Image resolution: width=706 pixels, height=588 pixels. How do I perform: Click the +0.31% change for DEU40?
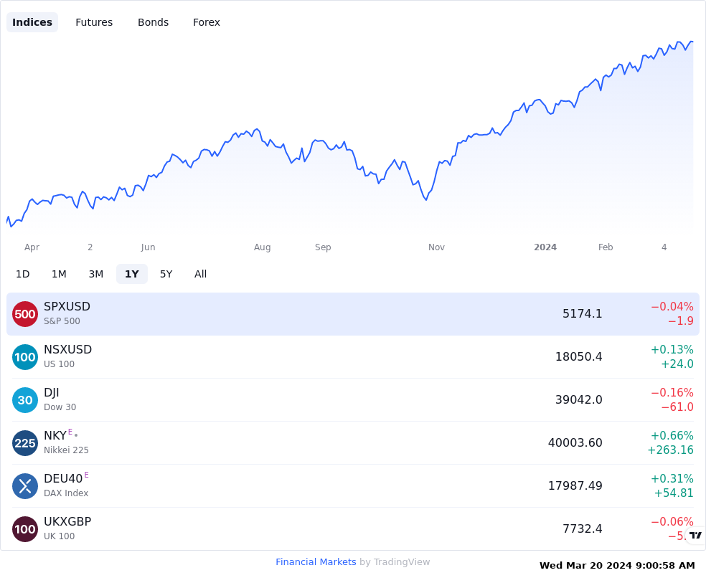point(672,479)
